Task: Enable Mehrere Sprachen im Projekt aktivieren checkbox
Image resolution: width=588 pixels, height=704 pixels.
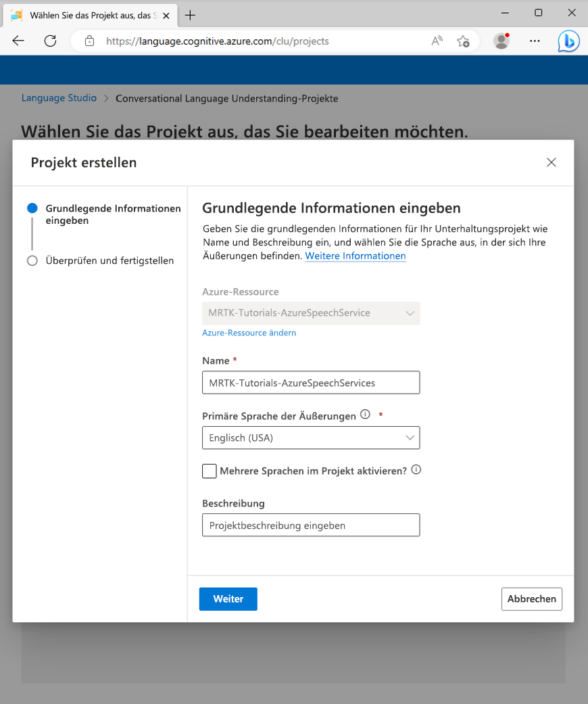Action: (209, 471)
